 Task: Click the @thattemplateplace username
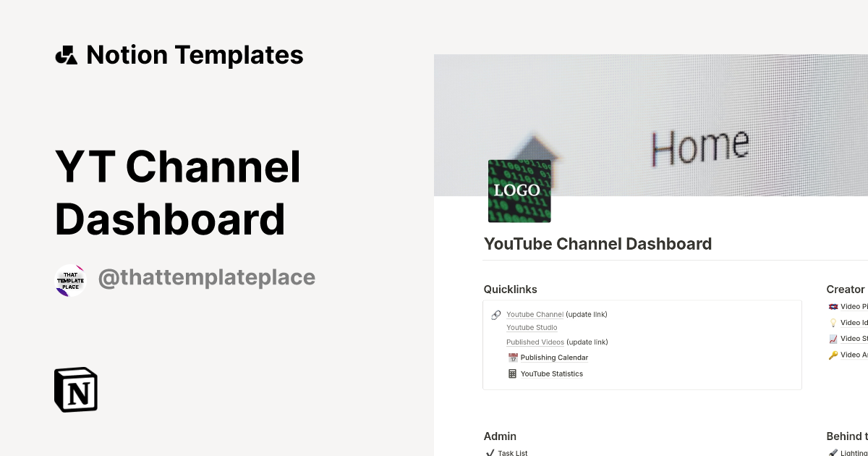click(207, 277)
